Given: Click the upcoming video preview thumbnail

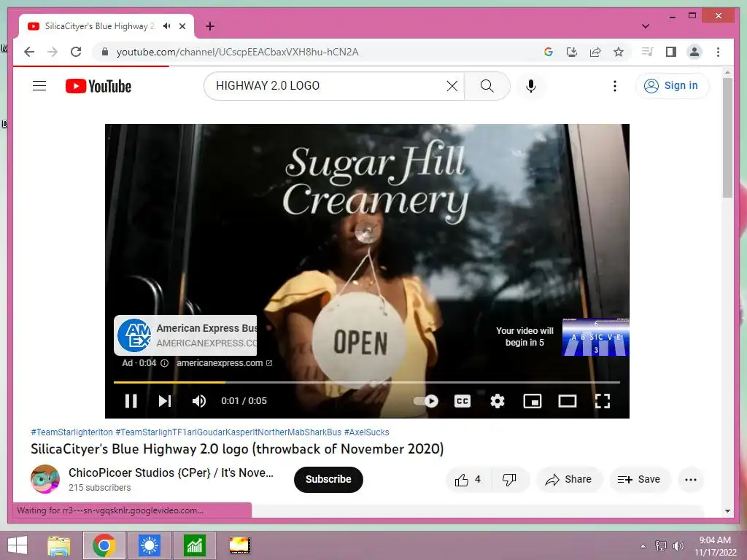Looking at the screenshot, I should (595, 337).
